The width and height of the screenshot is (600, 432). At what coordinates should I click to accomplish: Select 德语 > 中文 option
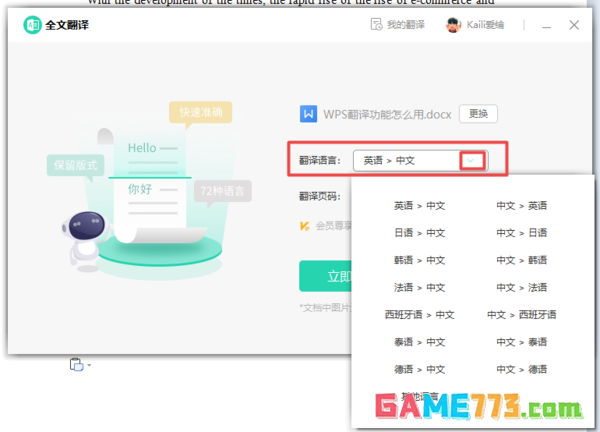pos(420,370)
